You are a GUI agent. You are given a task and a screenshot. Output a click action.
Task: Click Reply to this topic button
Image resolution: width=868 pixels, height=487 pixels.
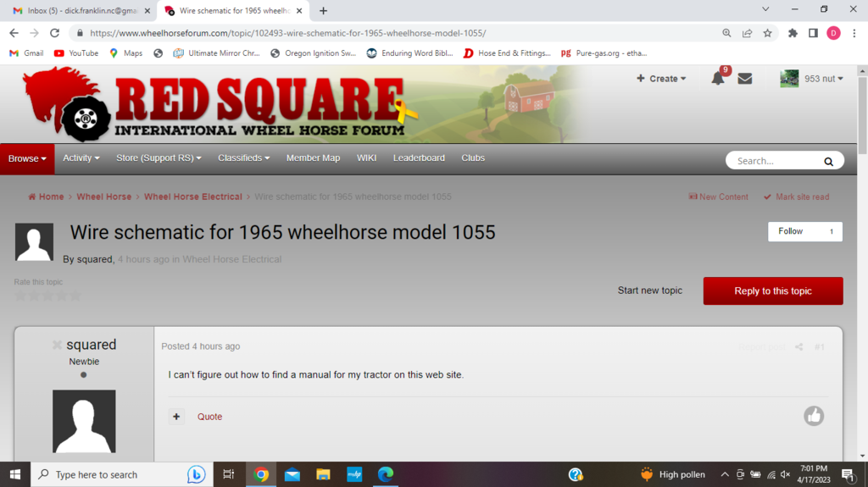pos(773,291)
